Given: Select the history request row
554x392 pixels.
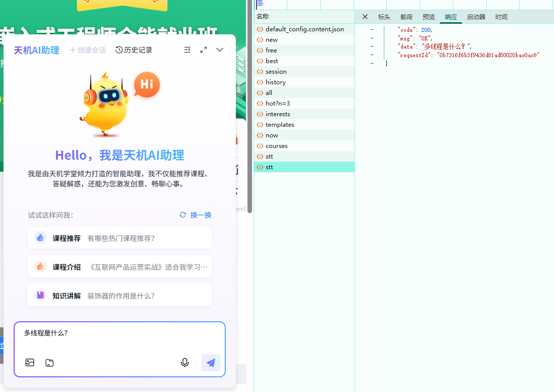Looking at the screenshot, I should pos(304,82).
